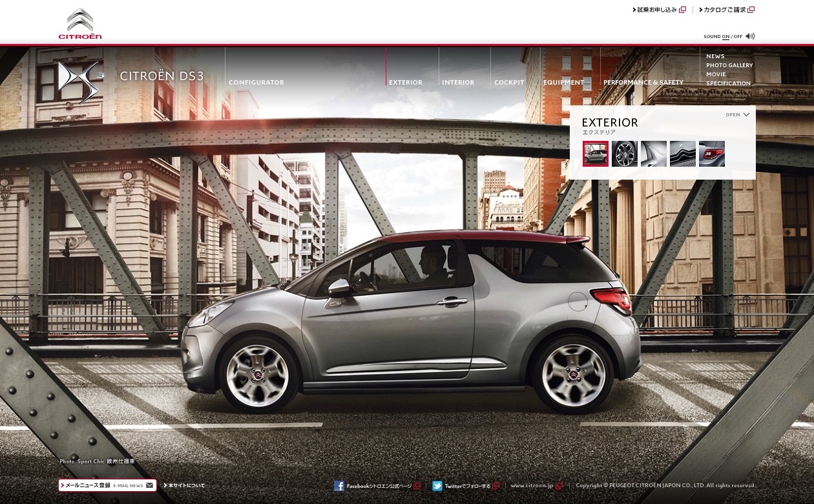Open the PHOTO GALLERY link

729,65
